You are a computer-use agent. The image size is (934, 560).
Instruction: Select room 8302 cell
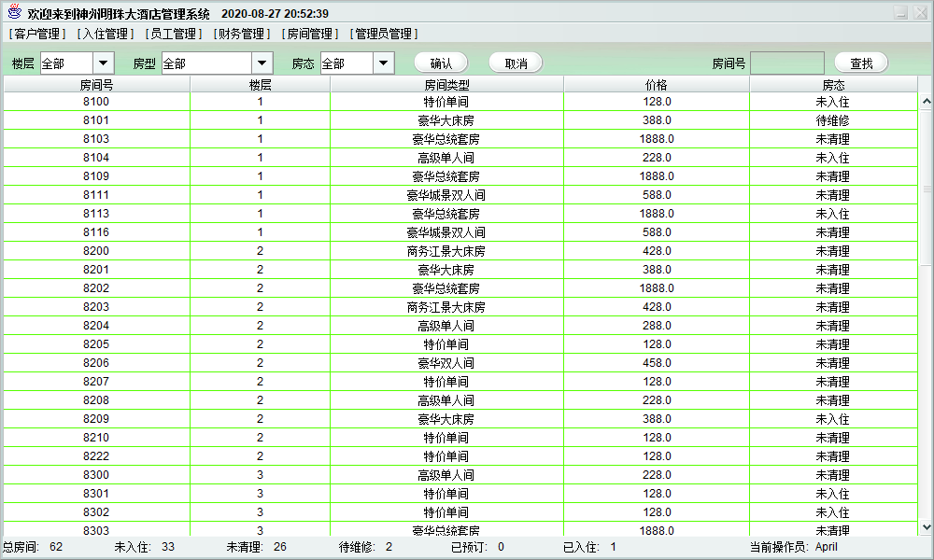tap(96, 511)
